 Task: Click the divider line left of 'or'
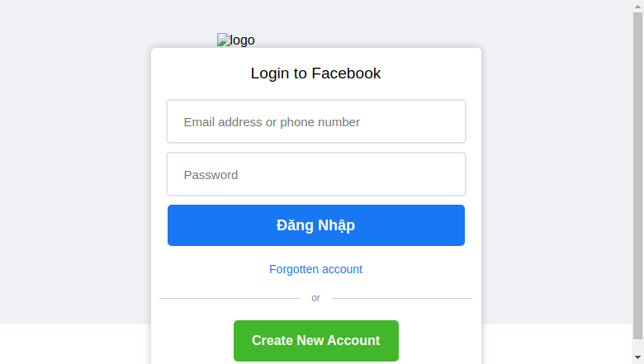click(x=230, y=298)
